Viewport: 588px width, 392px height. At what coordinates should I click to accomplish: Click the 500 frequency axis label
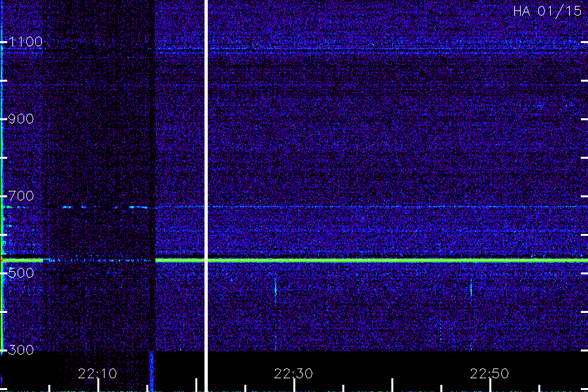coord(21,272)
